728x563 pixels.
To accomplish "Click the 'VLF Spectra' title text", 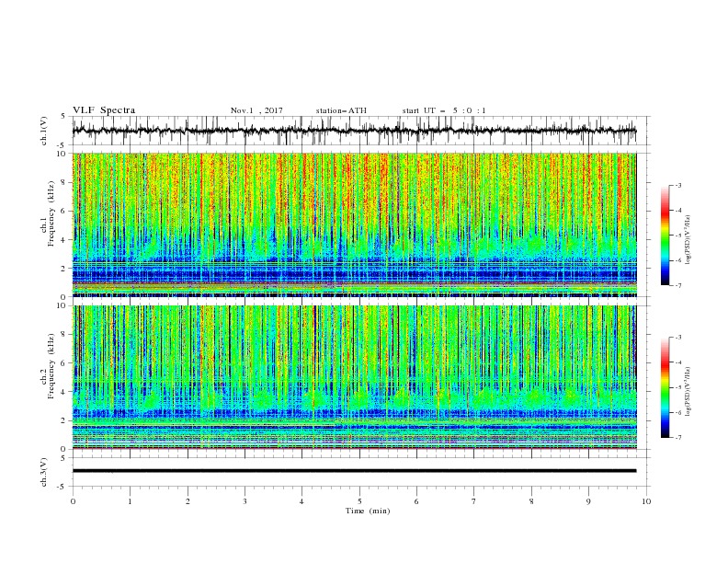I will (104, 110).
